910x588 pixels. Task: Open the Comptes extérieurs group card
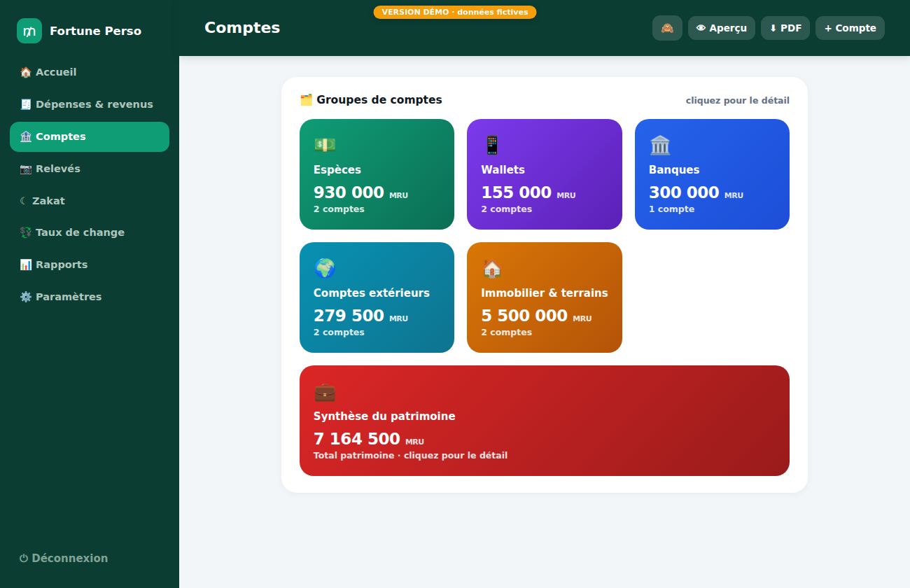377,297
